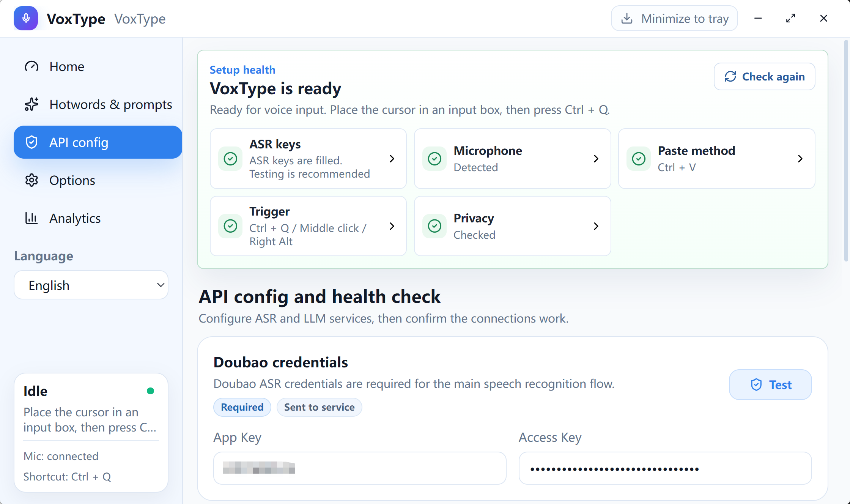Click the shield icon in Test button

pyautogui.click(x=756, y=385)
